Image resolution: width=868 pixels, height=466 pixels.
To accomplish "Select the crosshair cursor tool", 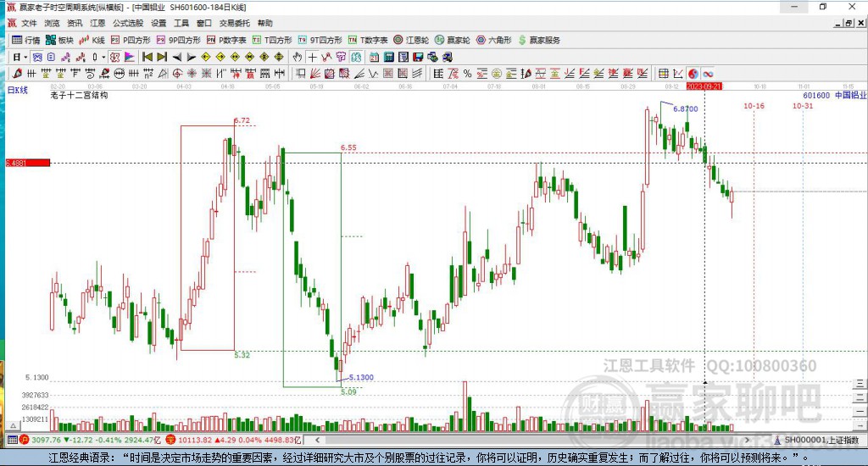I will (313, 57).
